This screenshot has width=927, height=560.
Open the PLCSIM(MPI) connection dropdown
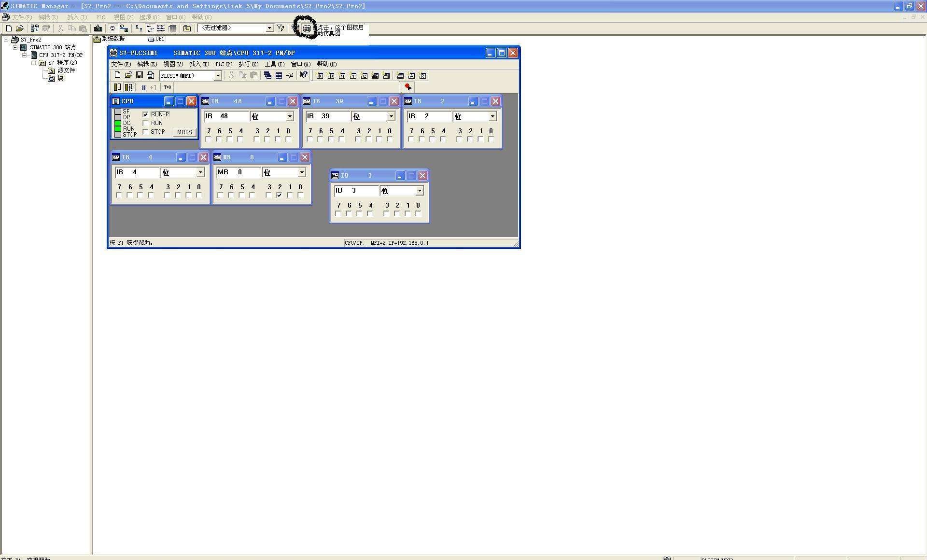218,76
